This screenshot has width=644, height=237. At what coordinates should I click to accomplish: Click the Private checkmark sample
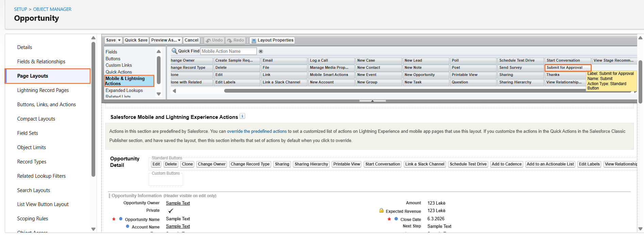click(170, 211)
